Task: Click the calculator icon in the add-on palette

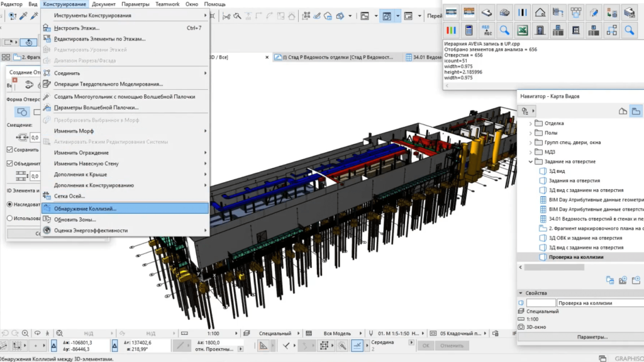Action: (468, 30)
